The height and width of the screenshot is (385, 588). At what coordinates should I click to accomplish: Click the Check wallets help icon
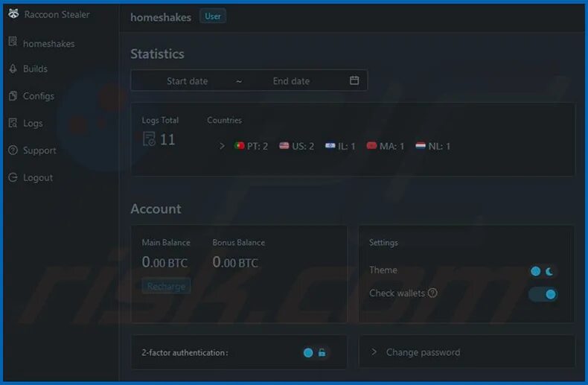432,293
